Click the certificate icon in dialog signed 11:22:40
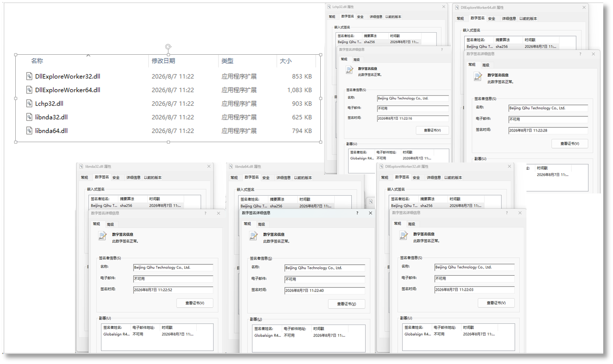Image resolution: width=613 pixels, height=364 pixels. point(254,236)
